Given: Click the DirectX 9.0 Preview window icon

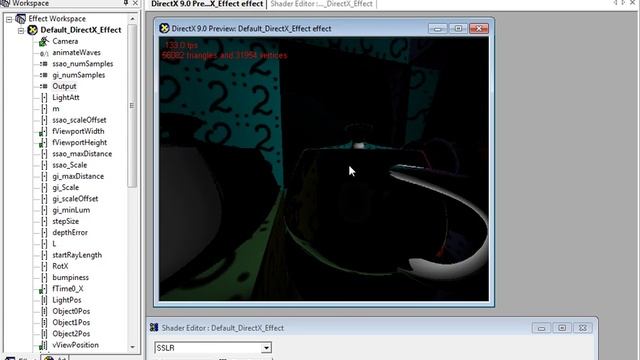Looking at the screenshot, I should coord(164,28).
